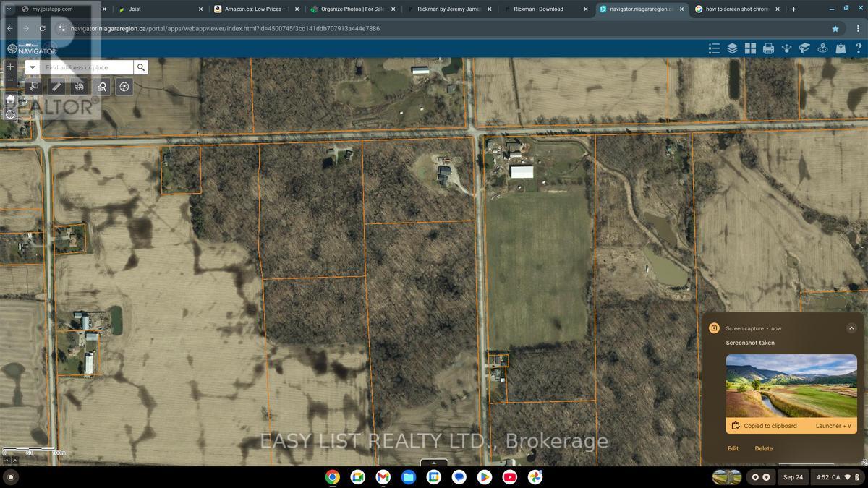Expand the search source dropdown arrow

tap(32, 67)
